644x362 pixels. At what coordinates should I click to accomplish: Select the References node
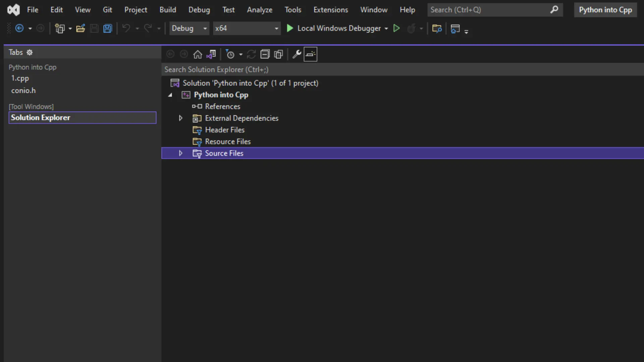click(x=222, y=107)
